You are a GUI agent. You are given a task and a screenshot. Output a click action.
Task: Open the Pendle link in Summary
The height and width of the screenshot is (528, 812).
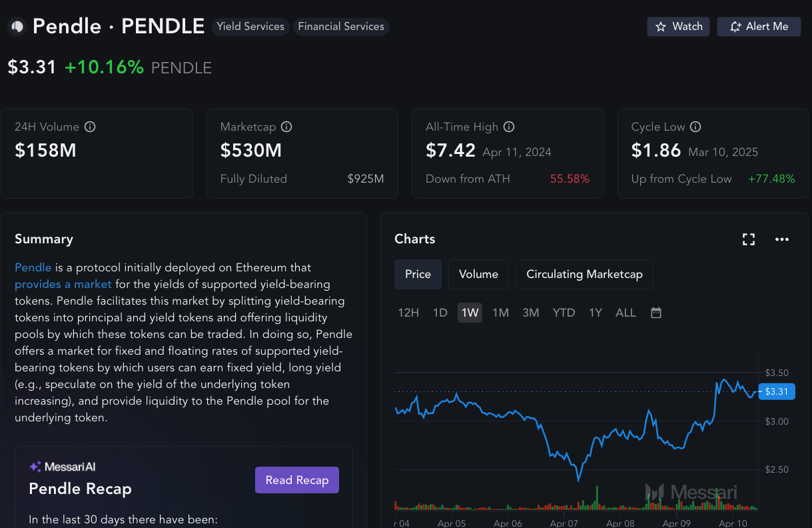tap(33, 267)
